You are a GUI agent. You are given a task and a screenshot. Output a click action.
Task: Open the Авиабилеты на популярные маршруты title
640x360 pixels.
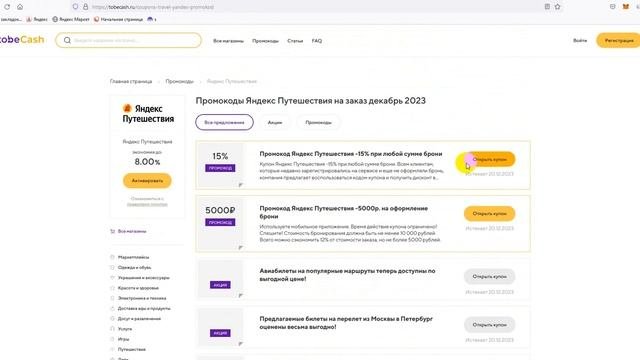[347, 275]
